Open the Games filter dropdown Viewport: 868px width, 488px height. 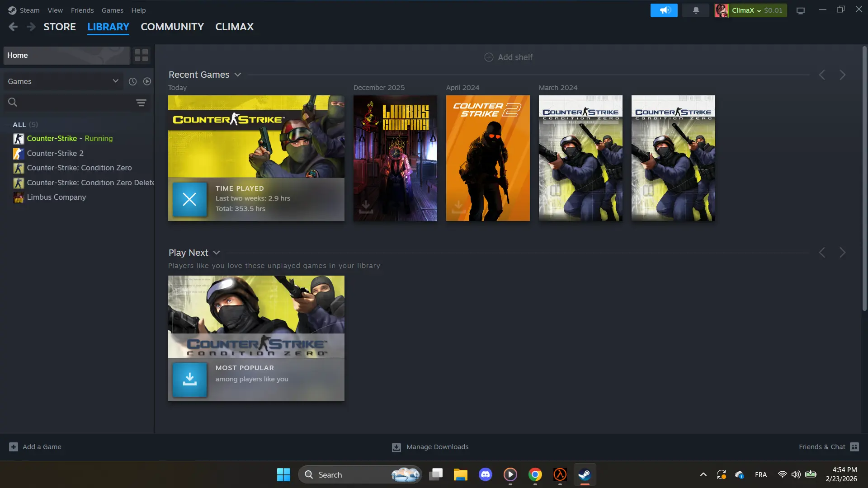click(63, 81)
